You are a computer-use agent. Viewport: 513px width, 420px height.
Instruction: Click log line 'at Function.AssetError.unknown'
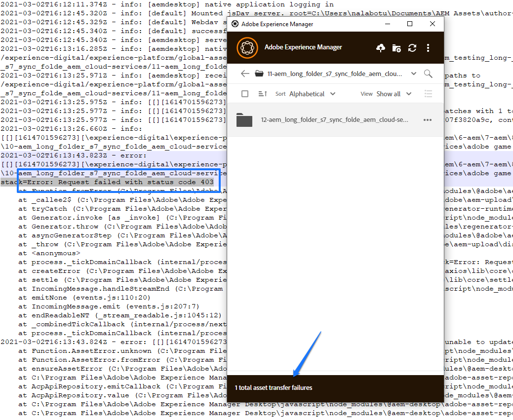(122, 351)
